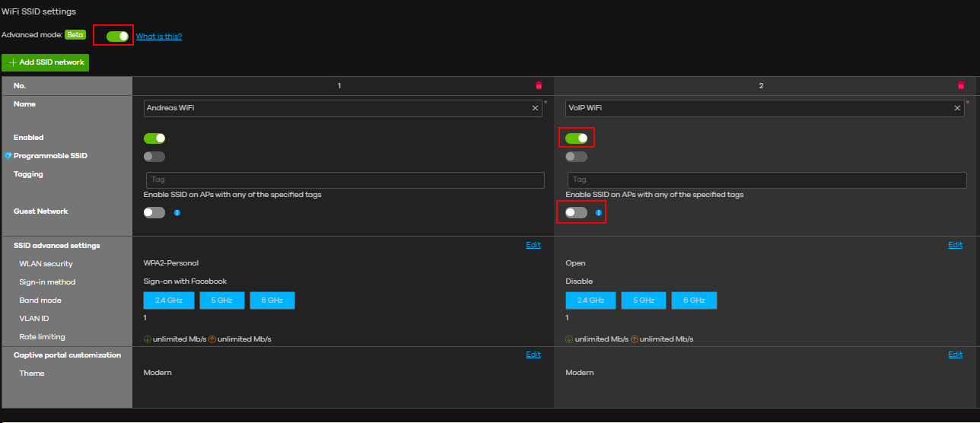Screen dimensions: 980x423
Task: Click the VoIP WiFi name input field
Action: tap(757, 108)
